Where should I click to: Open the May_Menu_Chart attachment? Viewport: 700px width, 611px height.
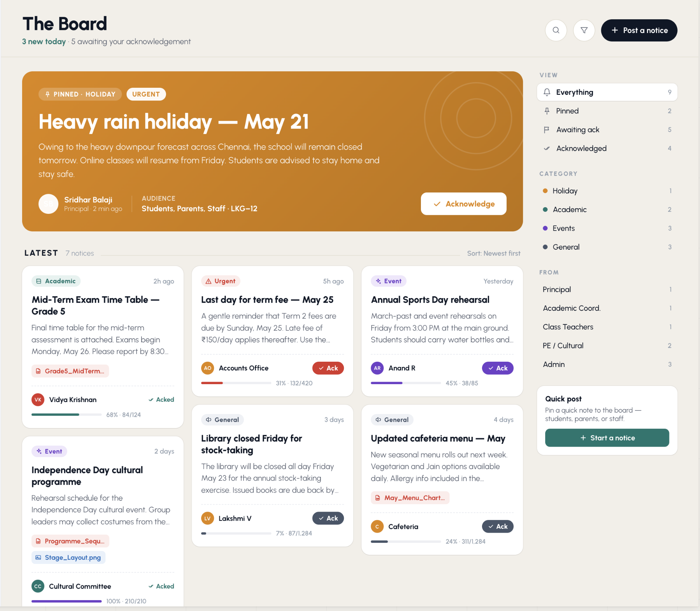pyautogui.click(x=410, y=498)
